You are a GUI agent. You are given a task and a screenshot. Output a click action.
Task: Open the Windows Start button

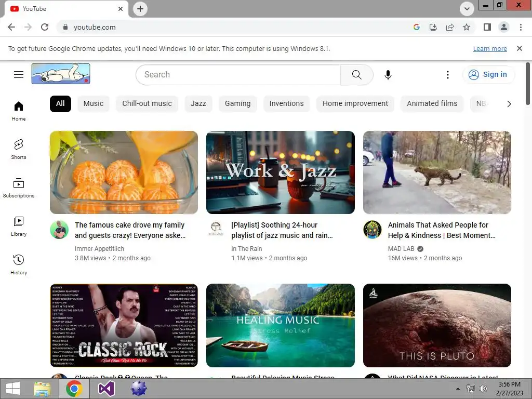pos(13,389)
